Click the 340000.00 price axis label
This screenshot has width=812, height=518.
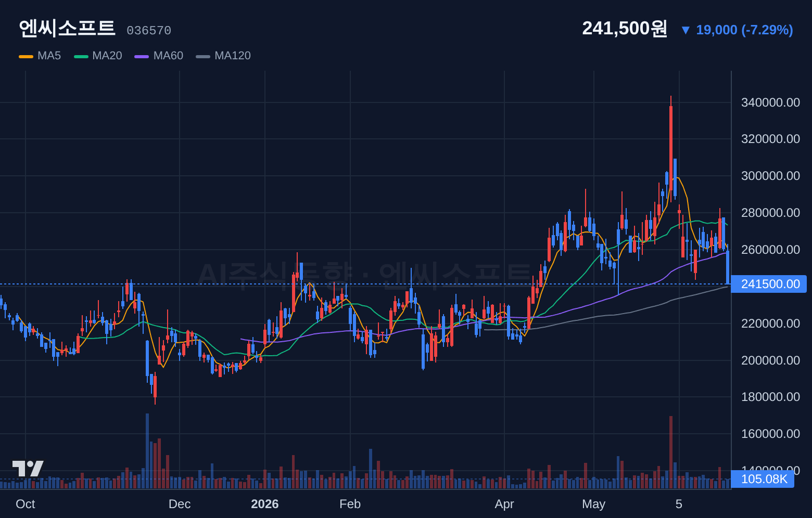(770, 102)
